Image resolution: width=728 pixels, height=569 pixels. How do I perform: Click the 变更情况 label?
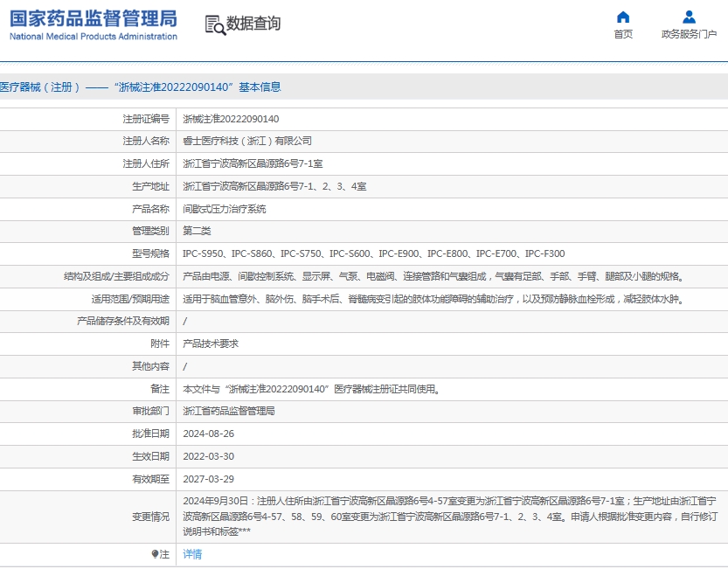pos(150,517)
